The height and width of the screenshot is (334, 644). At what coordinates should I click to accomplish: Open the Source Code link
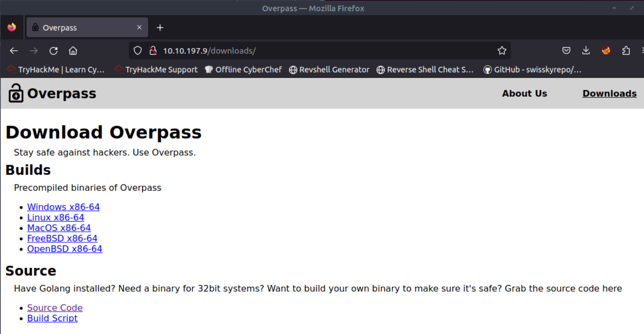pyautogui.click(x=55, y=308)
